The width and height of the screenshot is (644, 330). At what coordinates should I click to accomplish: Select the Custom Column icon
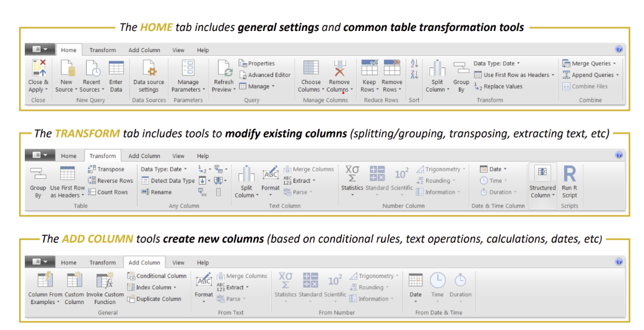click(74, 280)
